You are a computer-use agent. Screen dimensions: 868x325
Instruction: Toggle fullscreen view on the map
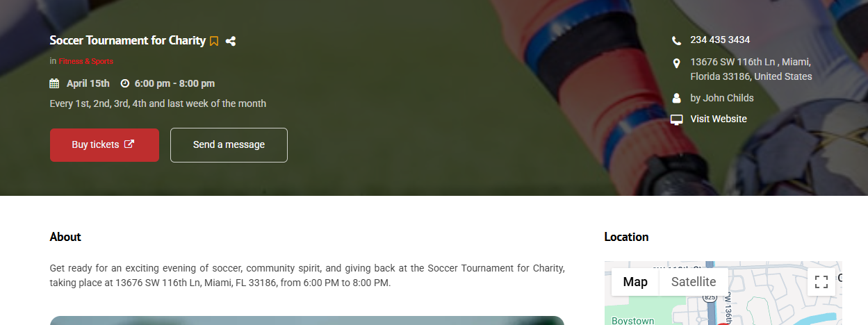821,282
